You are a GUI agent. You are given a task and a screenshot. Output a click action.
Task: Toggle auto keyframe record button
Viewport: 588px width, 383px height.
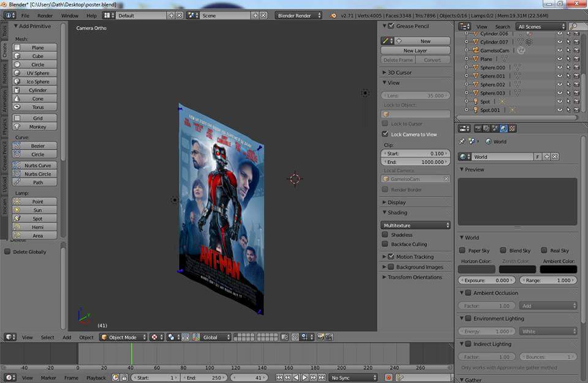click(x=388, y=377)
